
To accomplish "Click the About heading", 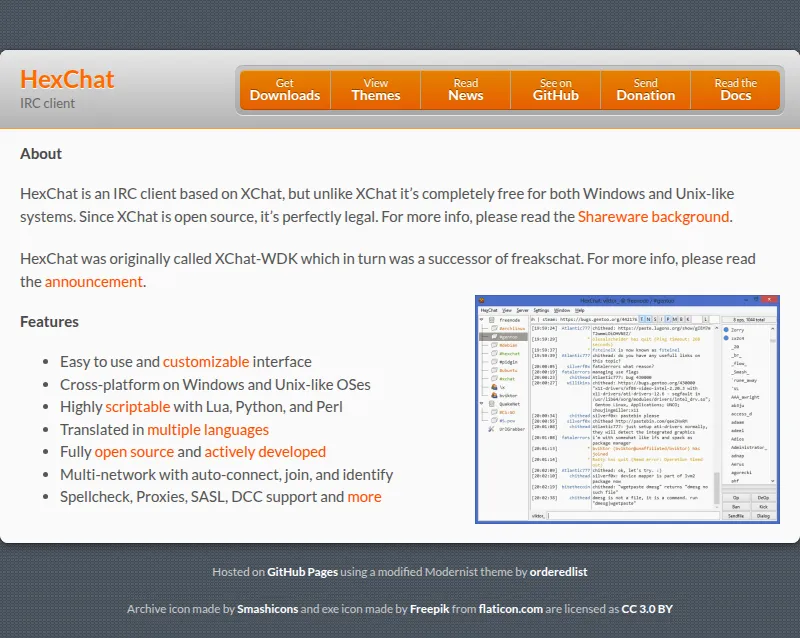I will pyautogui.click(x=41, y=154).
